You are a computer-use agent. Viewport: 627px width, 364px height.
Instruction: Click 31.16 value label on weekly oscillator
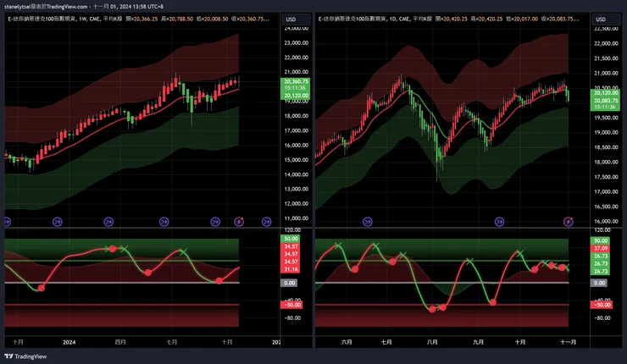291,269
